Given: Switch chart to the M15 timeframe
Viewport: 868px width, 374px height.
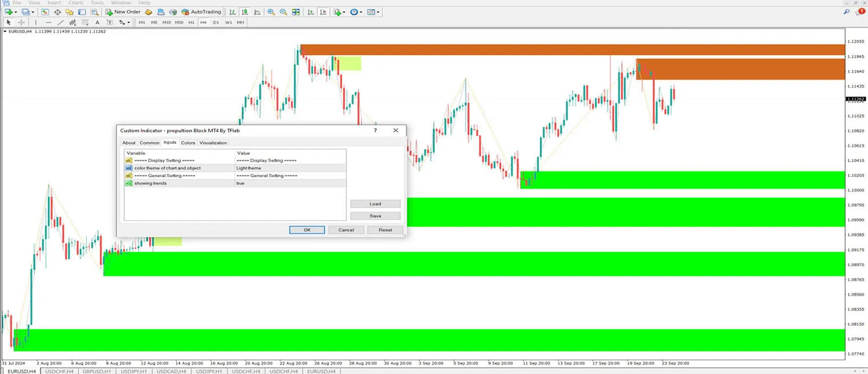Looking at the screenshot, I should pyautogui.click(x=167, y=22).
